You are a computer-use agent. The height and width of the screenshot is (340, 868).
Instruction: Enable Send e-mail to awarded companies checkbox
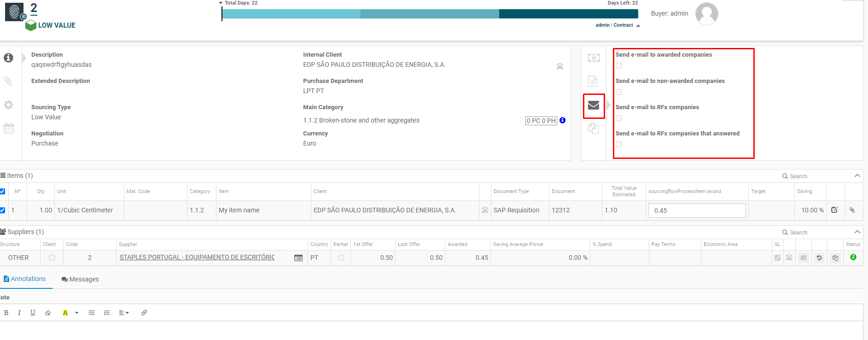tap(619, 66)
